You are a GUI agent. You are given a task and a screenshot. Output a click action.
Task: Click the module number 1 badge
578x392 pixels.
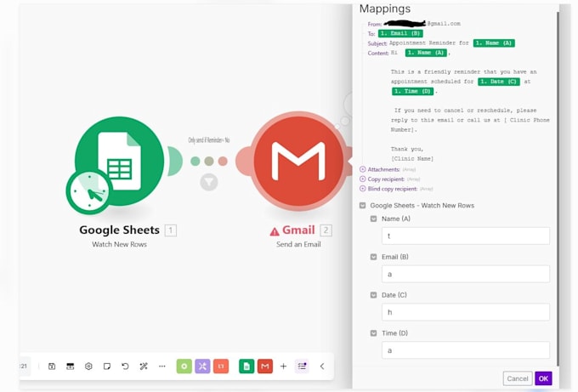click(x=170, y=230)
